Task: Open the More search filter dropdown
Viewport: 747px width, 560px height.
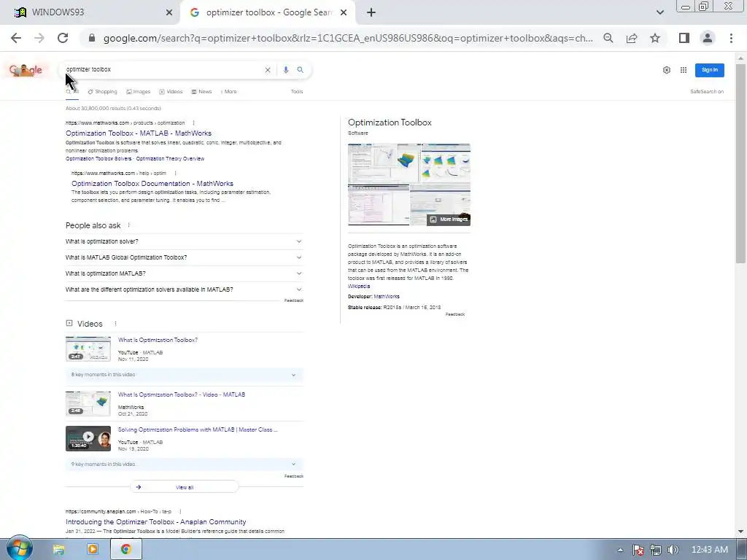Action: click(x=229, y=91)
